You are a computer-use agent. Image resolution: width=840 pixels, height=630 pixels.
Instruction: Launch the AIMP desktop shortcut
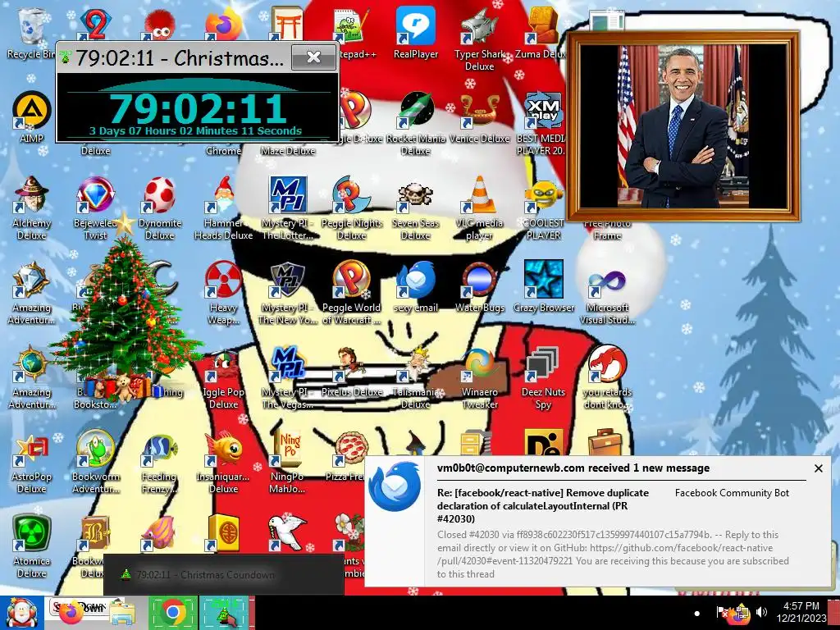point(31,116)
